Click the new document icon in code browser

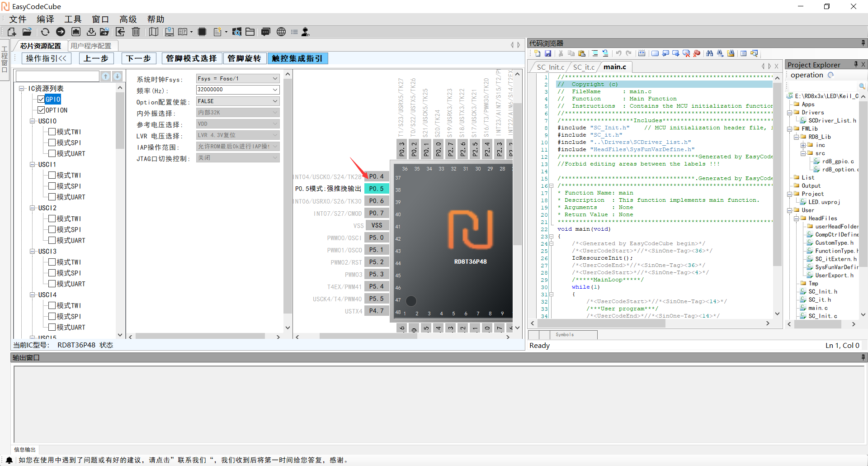pos(538,53)
